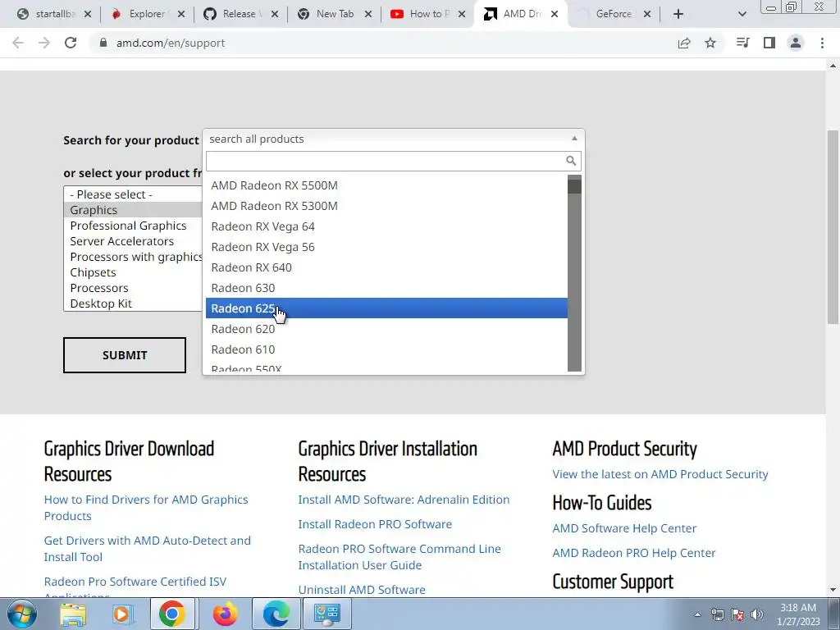Open a new tab with plus button

tap(678, 14)
